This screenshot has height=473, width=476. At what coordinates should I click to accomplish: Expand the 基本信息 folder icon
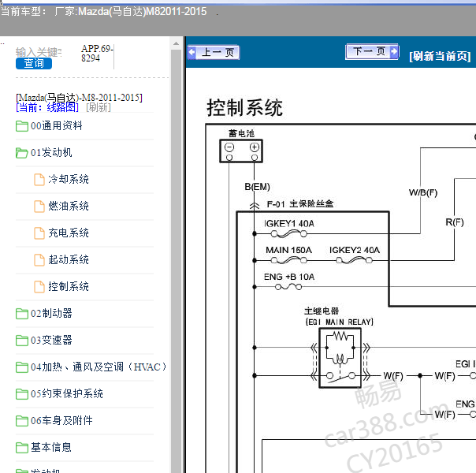[x=22, y=447]
